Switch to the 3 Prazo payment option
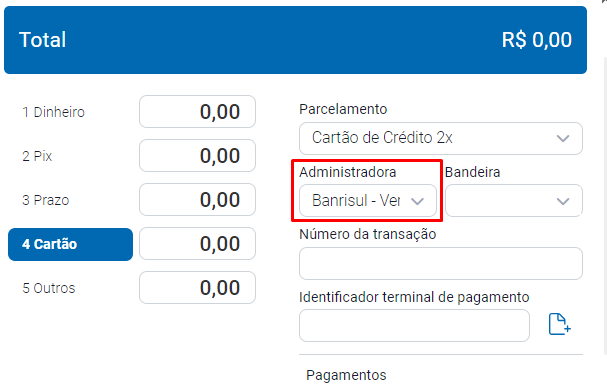607x387 pixels. click(46, 200)
